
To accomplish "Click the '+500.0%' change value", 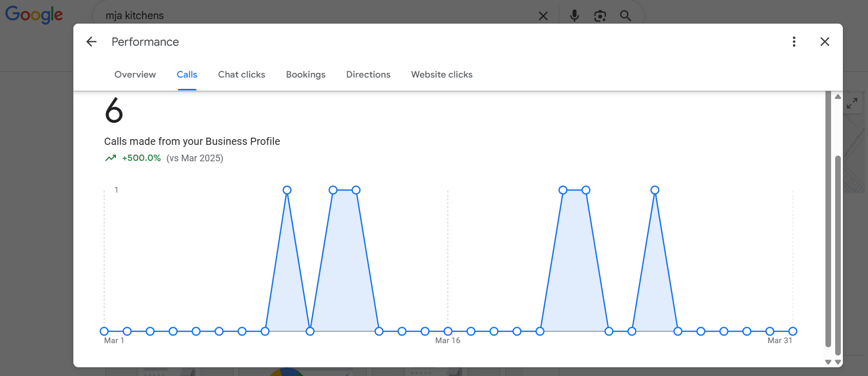I will click(142, 158).
